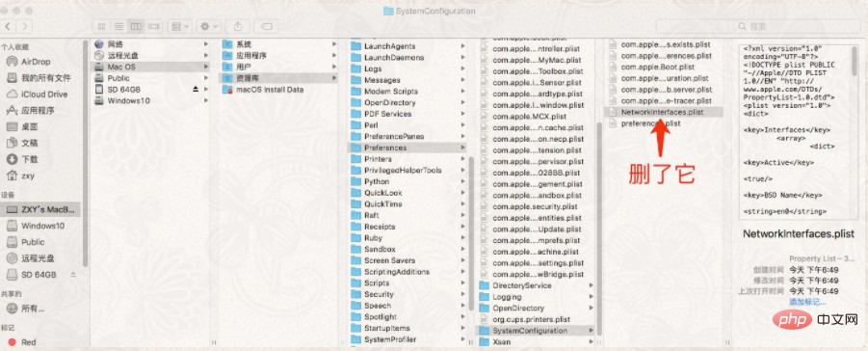
Task: Open the share button in toolbar
Action: tap(238, 26)
